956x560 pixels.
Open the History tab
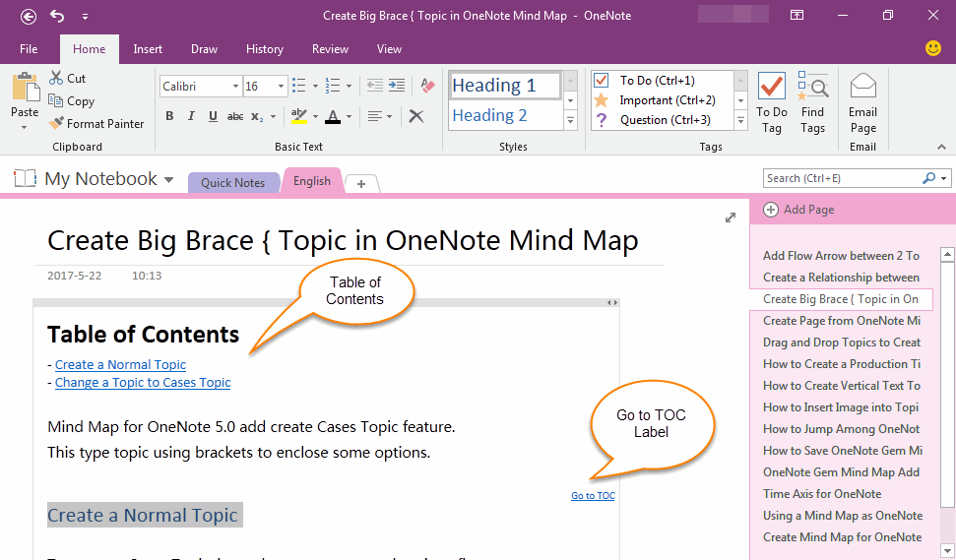click(265, 49)
